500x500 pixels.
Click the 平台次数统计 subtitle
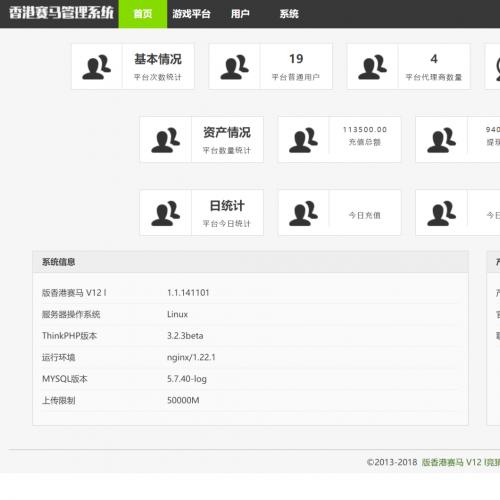click(158, 77)
